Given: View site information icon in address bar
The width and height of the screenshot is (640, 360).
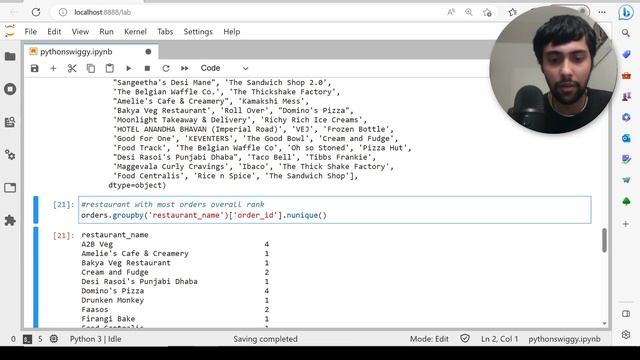Looking at the screenshot, I should [x=63, y=12].
